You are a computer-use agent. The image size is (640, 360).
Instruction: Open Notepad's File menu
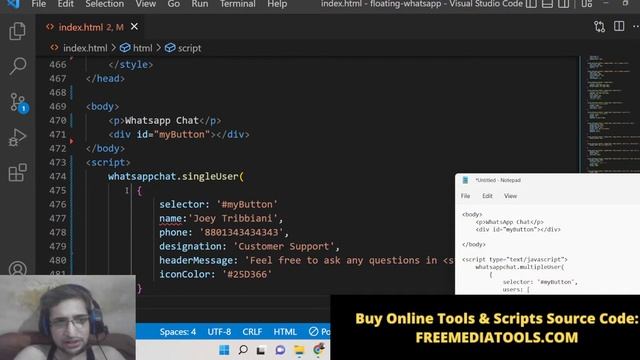(x=465, y=196)
